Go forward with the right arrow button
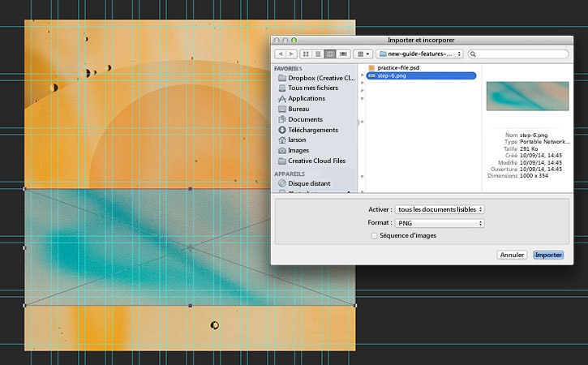The height and width of the screenshot is (365, 588). [292, 54]
